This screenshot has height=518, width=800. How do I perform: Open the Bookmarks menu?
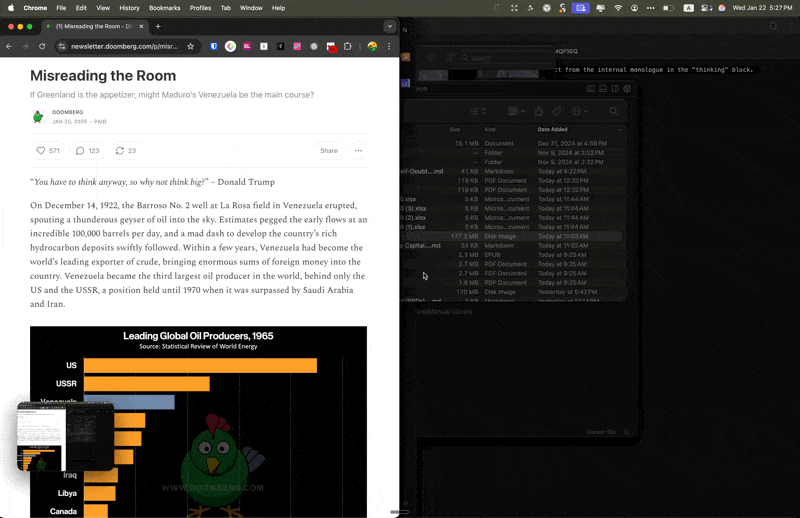coord(164,8)
